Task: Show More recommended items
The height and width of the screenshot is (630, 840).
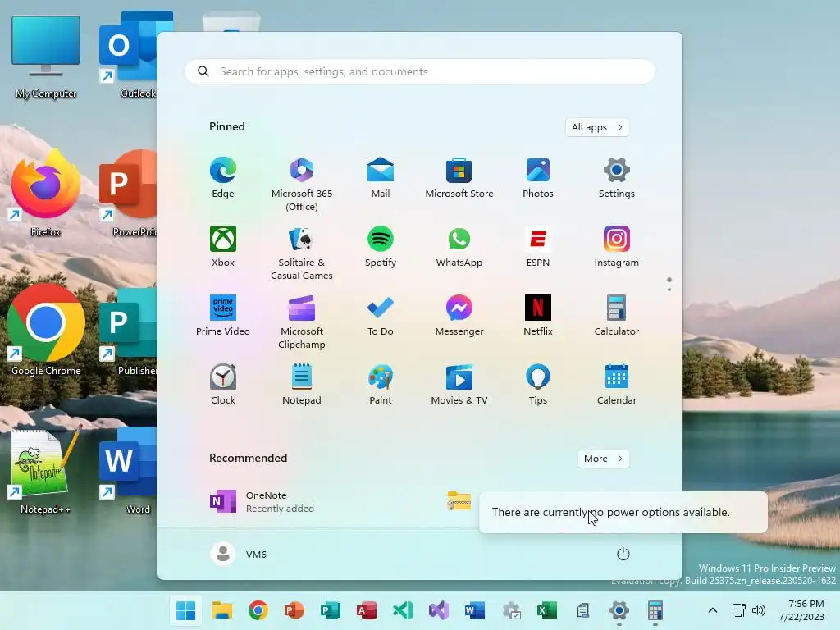Action: (603, 459)
